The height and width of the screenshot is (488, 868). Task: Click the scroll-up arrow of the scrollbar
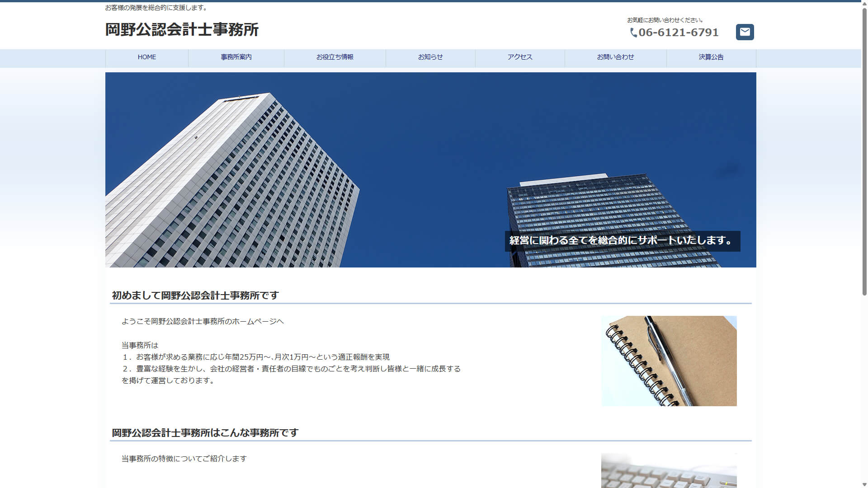[x=864, y=4]
